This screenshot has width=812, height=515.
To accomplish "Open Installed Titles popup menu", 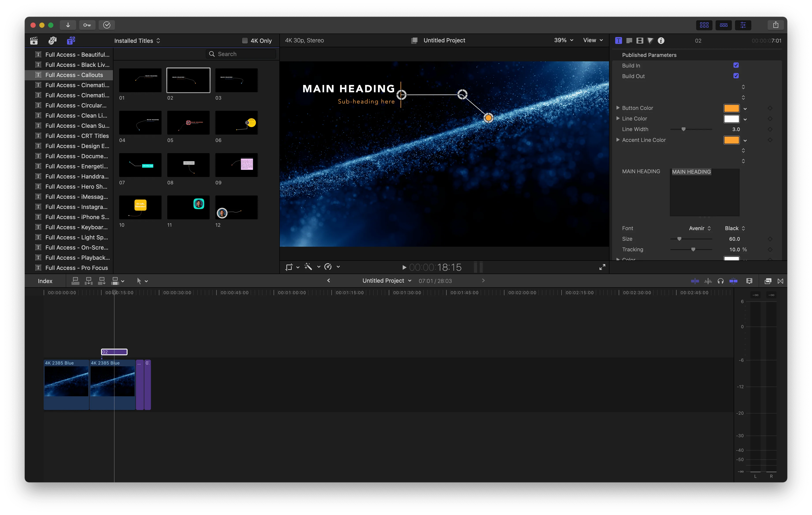I will [x=137, y=41].
